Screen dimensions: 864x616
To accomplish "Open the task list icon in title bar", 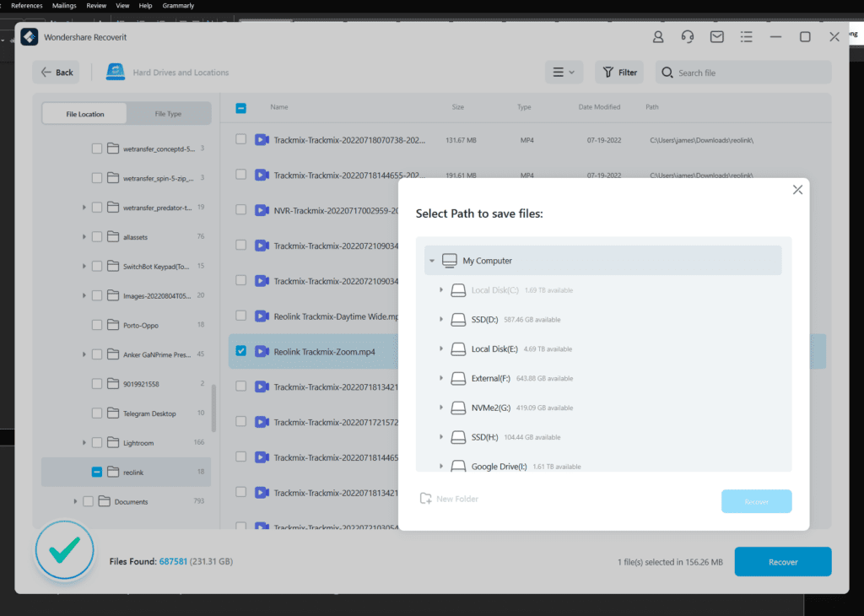I will pyautogui.click(x=746, y=37).
